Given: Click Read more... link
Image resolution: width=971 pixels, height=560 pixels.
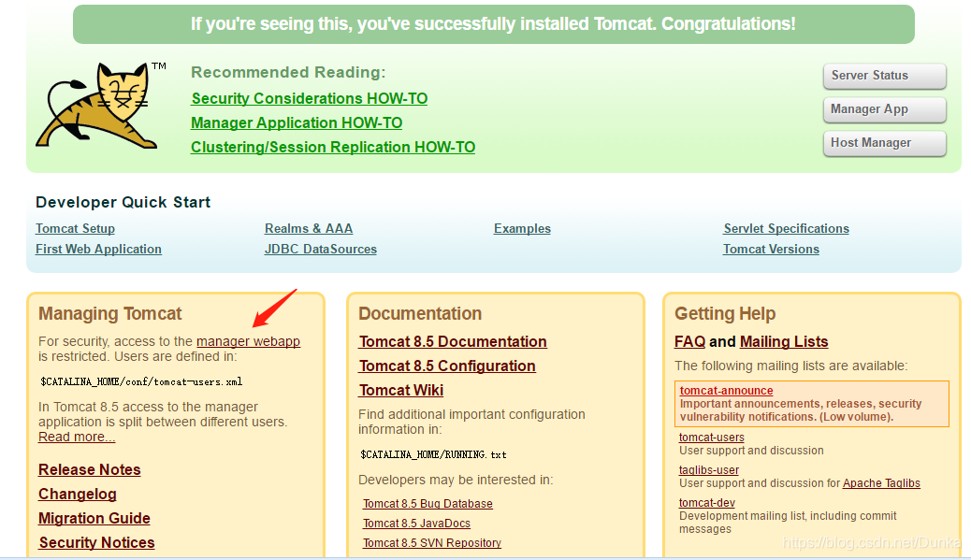Looking at the screenshot, I should [x=77, y=437].
